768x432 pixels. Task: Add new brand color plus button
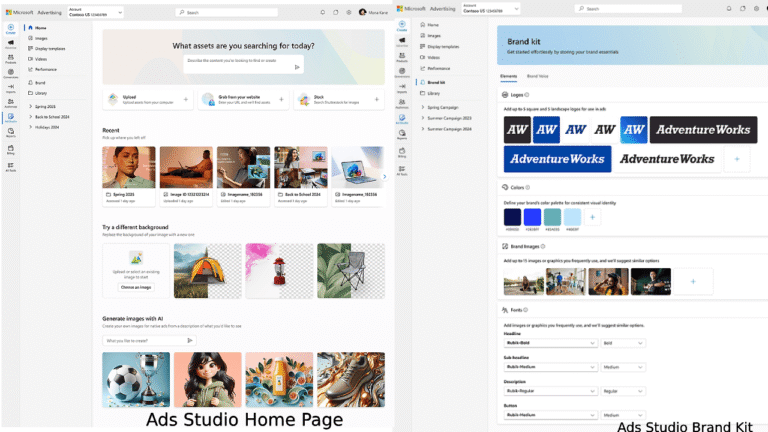[x=592, y=217]
